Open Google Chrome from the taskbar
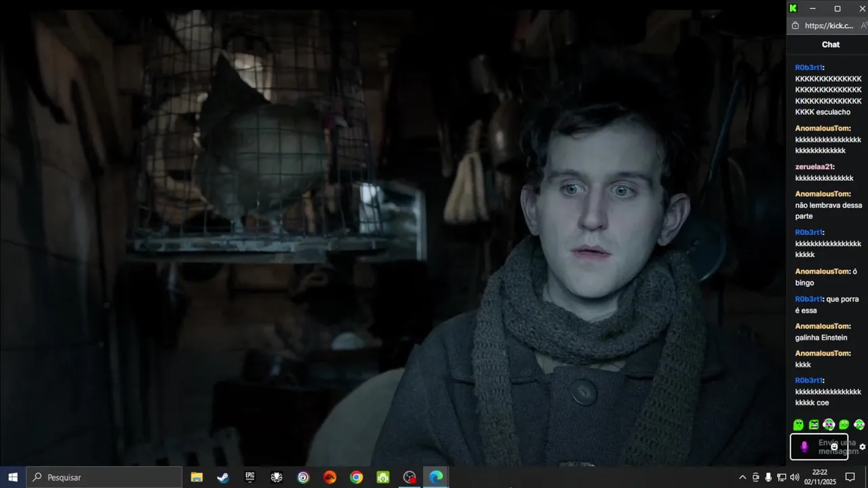 pos(356,477)
